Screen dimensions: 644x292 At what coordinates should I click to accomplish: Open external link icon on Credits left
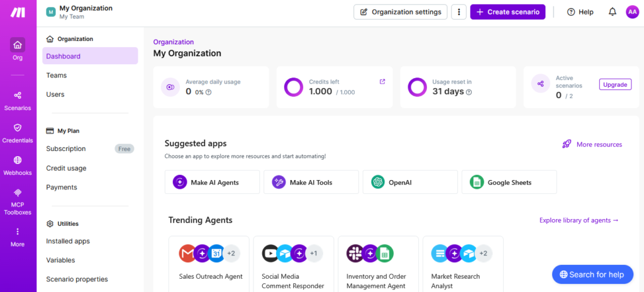[x=382, y=81]
